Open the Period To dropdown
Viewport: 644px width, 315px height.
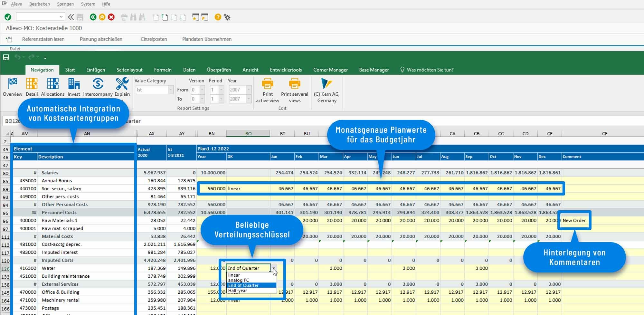tap(221, 99)
